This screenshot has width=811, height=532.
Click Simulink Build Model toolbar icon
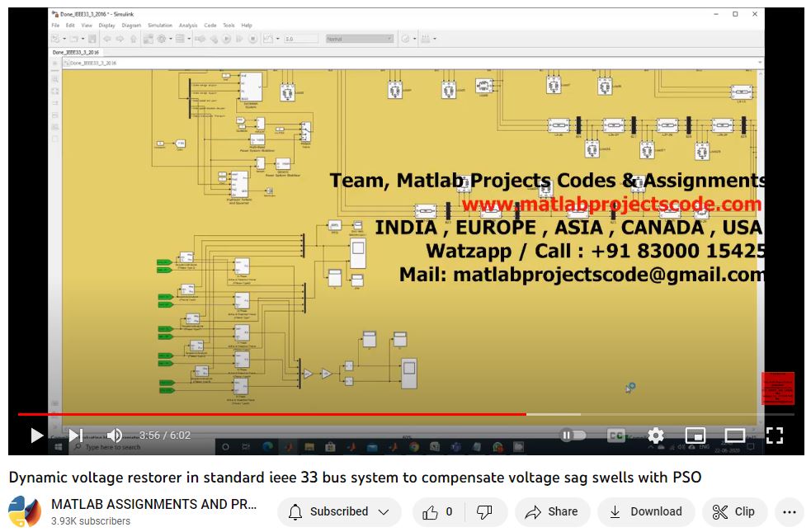click(425, 39)
